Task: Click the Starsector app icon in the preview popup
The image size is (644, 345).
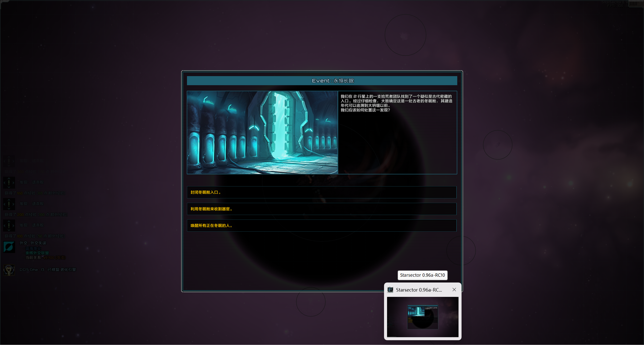Action: (390, 290)
